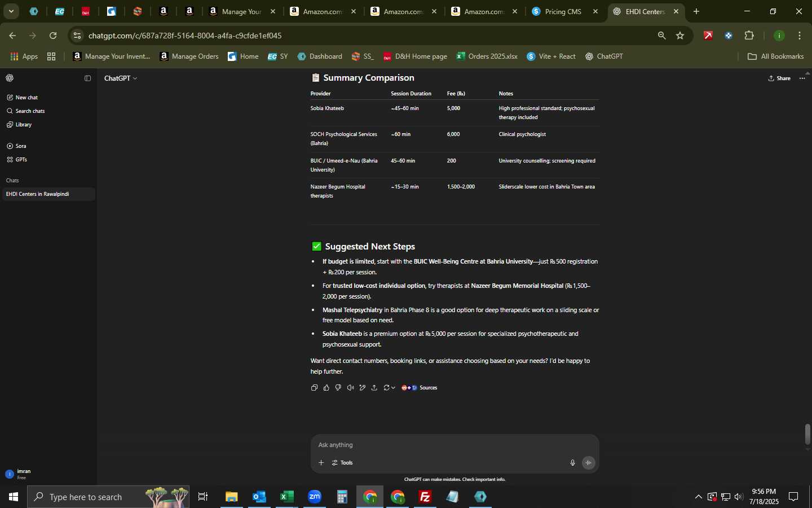Start voice mode with waveform button

589,463
